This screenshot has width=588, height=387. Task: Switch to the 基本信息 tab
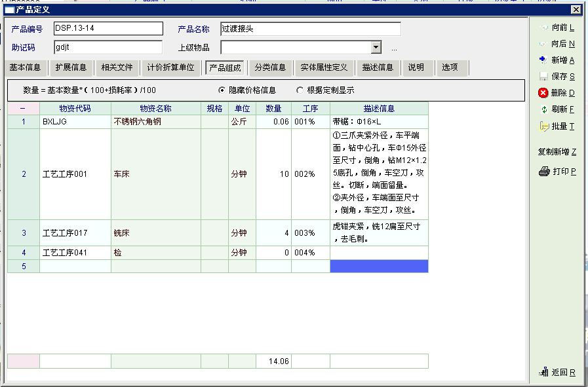25,67
